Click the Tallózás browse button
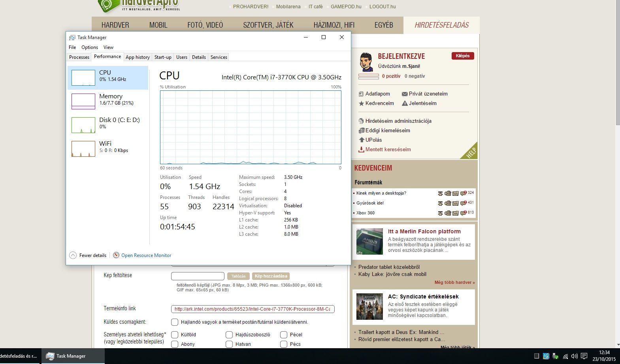The height and width of the screenshot is (364, 620). click(x=238, y=276)
